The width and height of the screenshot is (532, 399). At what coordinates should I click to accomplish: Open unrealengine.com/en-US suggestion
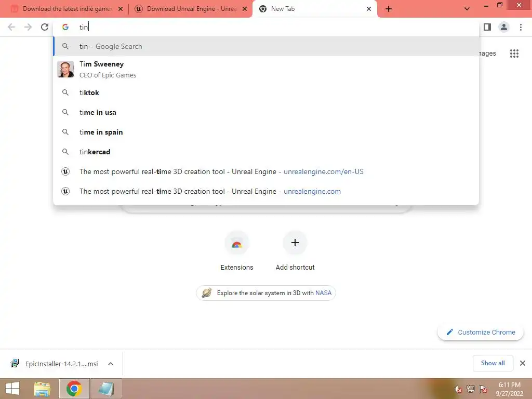pyautogui.click(x=267, y=171)
